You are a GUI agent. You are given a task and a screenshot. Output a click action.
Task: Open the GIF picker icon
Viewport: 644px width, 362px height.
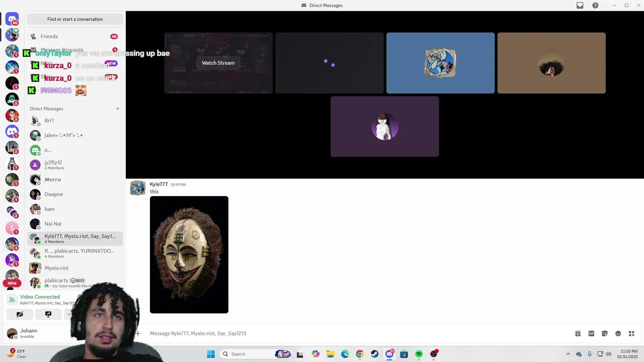pos(591,333)
